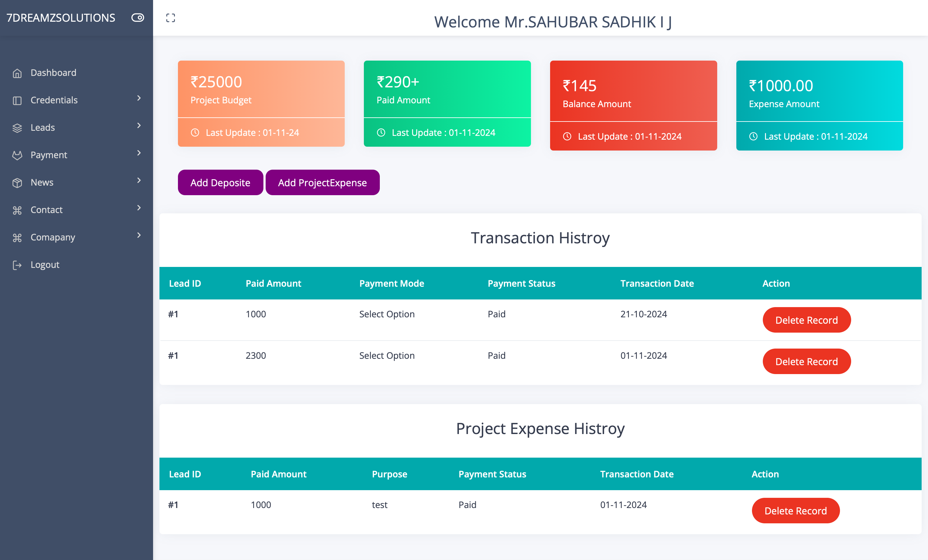The width and height of the screenshot is (928, 560).
Task: Click the Leads layers icon
Action: point(17,128)
